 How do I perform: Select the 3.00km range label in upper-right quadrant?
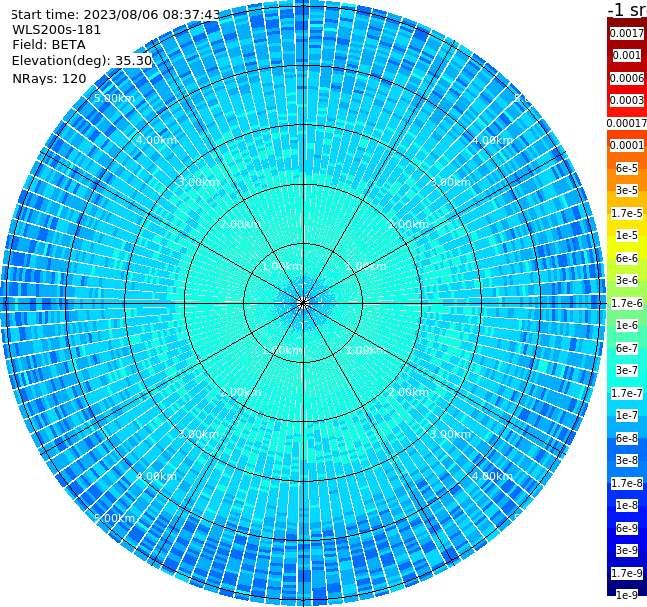coord(450,182)
